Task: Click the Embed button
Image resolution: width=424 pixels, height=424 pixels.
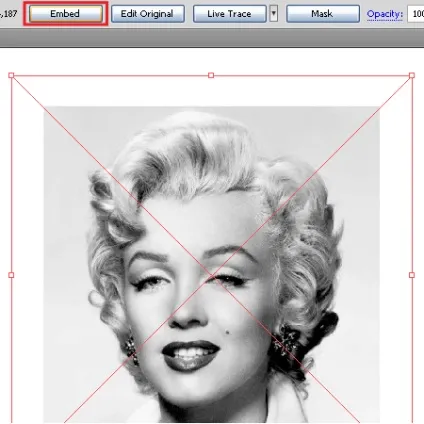Action: [x=65, y=14]
